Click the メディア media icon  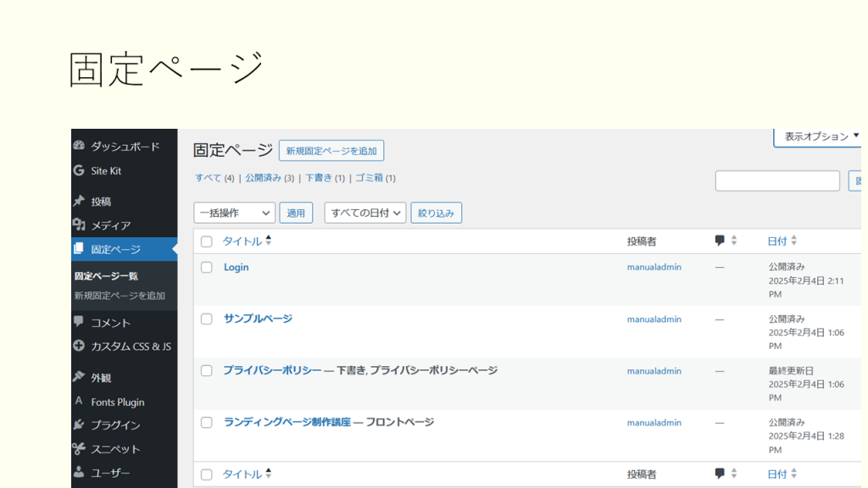point(79,225)
